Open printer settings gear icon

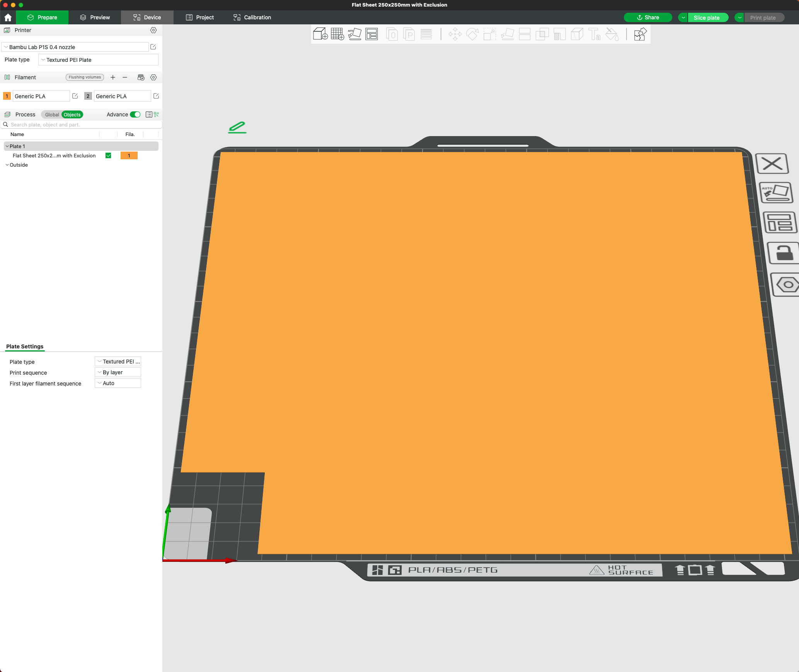pyautogui.click(x=153, y=30)
